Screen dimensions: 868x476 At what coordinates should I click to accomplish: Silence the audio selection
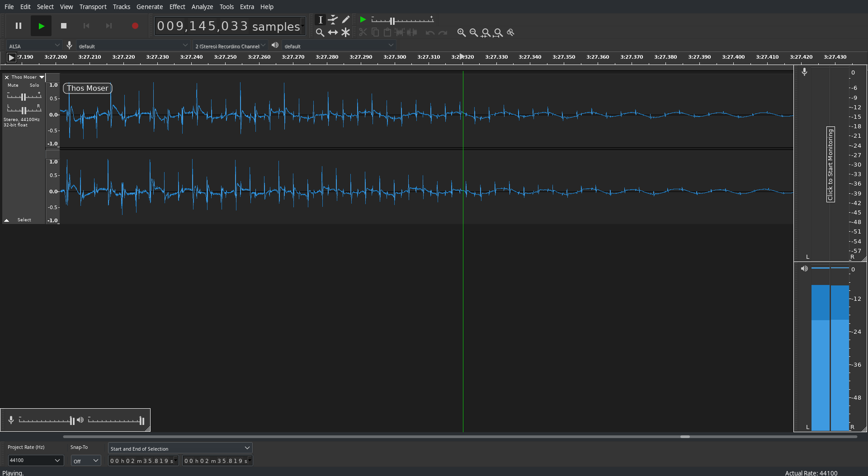pyautogui.click(x=411, y=33)
